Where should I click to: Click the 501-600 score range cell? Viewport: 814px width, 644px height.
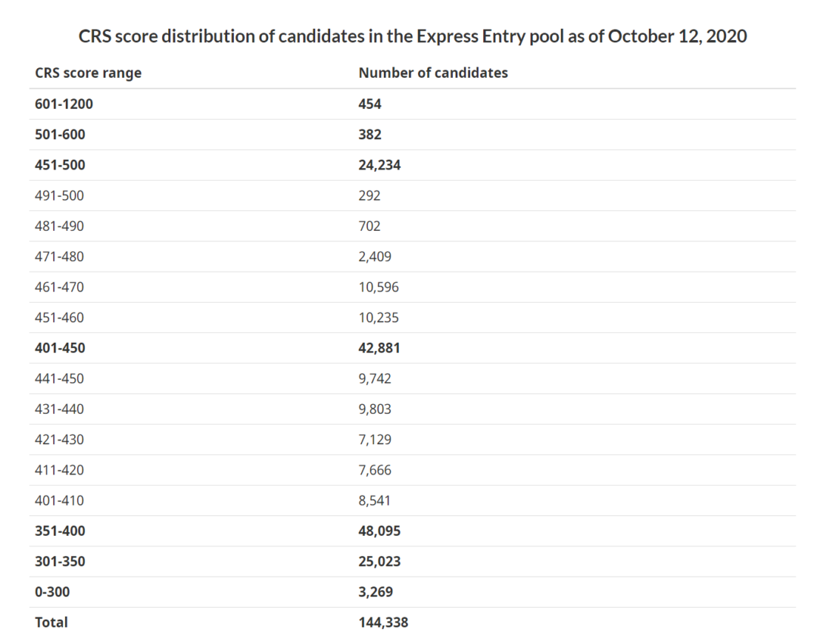point(60,135)
